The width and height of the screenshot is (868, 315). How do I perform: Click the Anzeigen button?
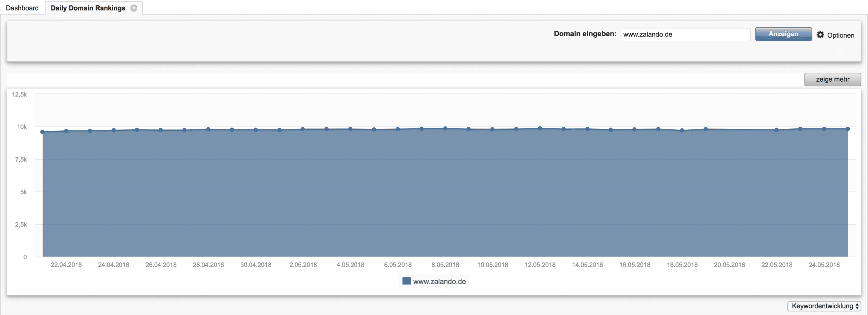pyautogui.click(x=783, y=34)
